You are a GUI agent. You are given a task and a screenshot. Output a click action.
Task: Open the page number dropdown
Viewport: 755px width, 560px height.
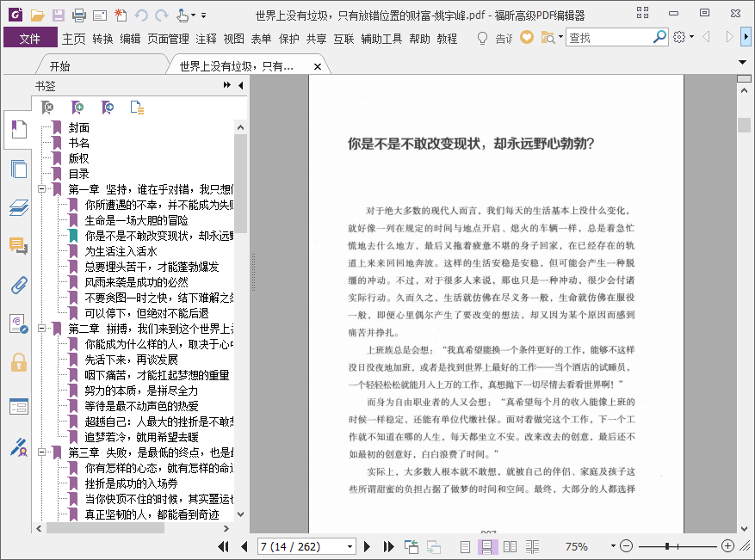click(x=350, y=546)
